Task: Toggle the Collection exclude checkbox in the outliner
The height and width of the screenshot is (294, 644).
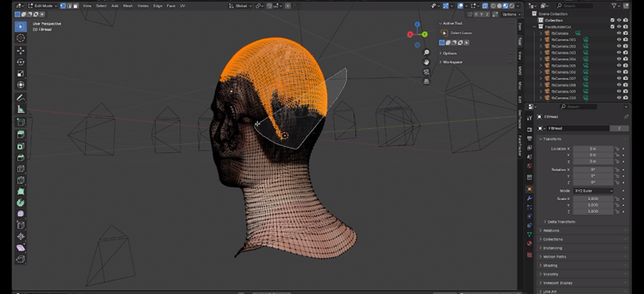Action: [611, 20]
